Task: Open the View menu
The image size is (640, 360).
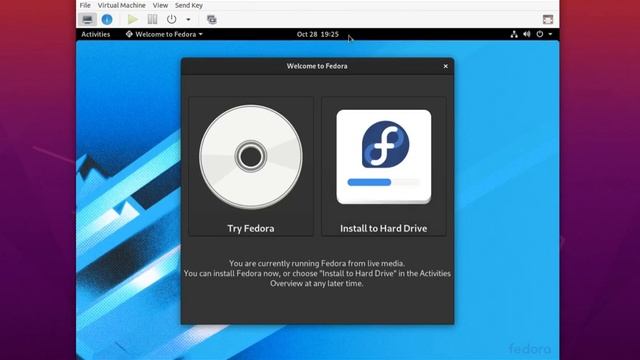Action: pyautogui.click(x=160, y=5)
